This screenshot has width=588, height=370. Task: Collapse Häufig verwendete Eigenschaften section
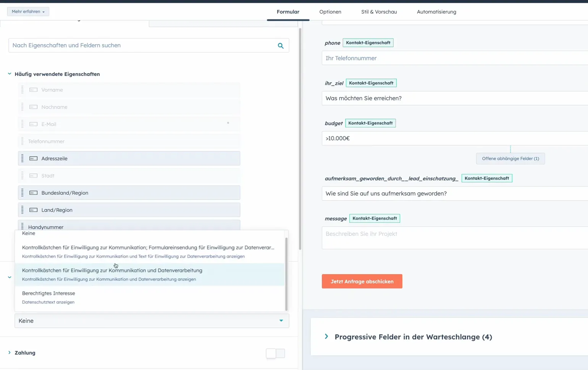point(10,74)
